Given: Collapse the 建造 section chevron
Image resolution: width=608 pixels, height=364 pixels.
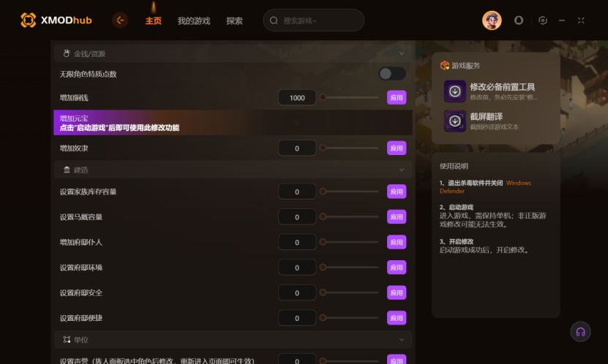Looking at the screenshot, I should (x=402, y=170).
